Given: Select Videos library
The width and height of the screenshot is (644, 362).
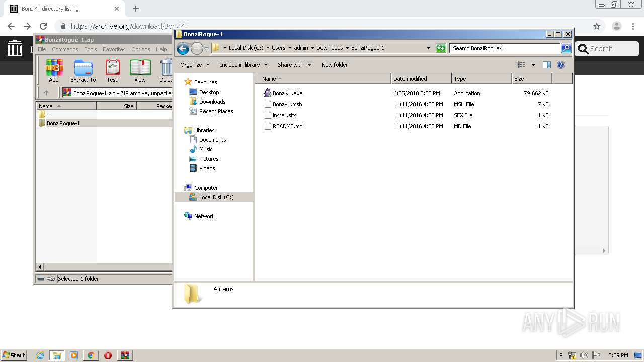Looking at the screenshot, I should click(207, 168).
